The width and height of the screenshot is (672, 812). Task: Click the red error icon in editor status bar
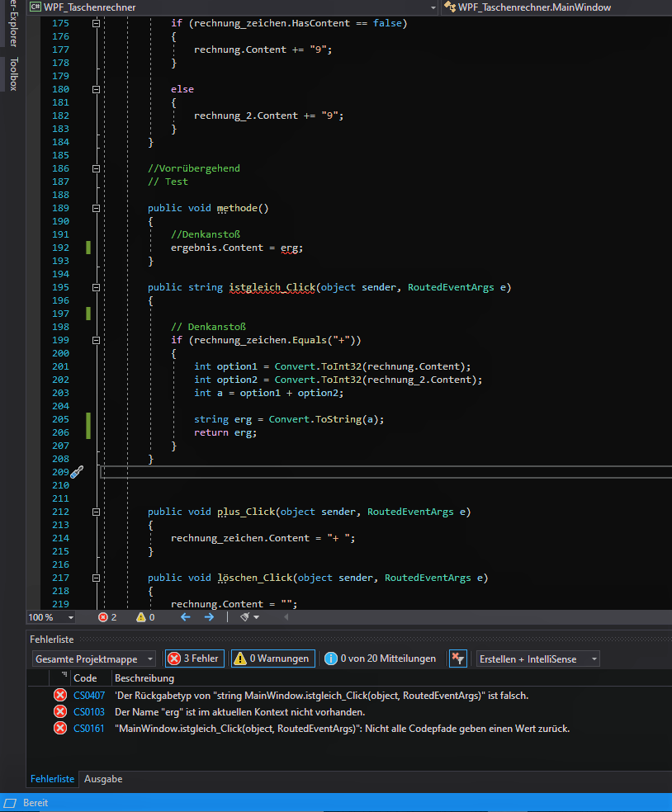coord(105,616)
